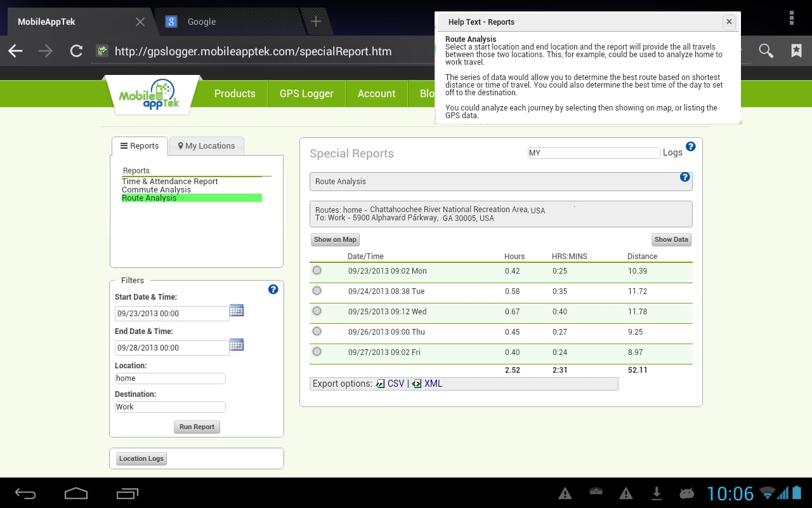Viewport: 812px width, 508px height.
Task: Click the MY logs input field
Action: (x=594, y=153)
